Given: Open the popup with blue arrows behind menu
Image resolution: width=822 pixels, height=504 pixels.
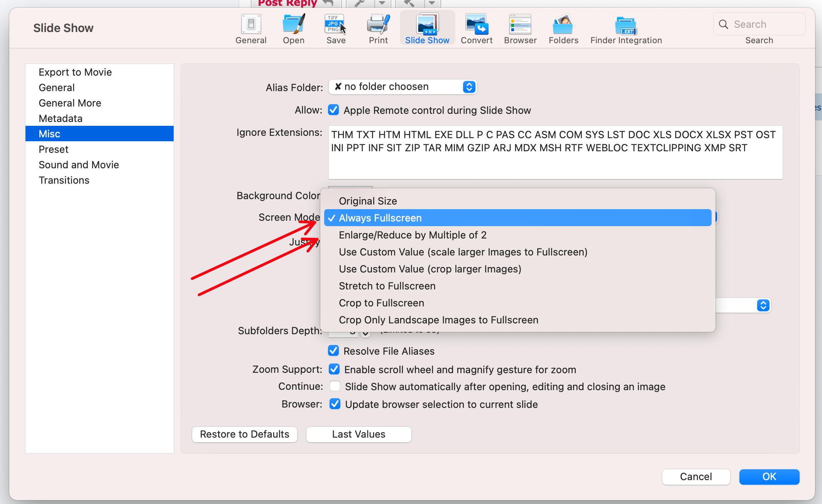Looking at the screenshot, I should tap(763, 305).
